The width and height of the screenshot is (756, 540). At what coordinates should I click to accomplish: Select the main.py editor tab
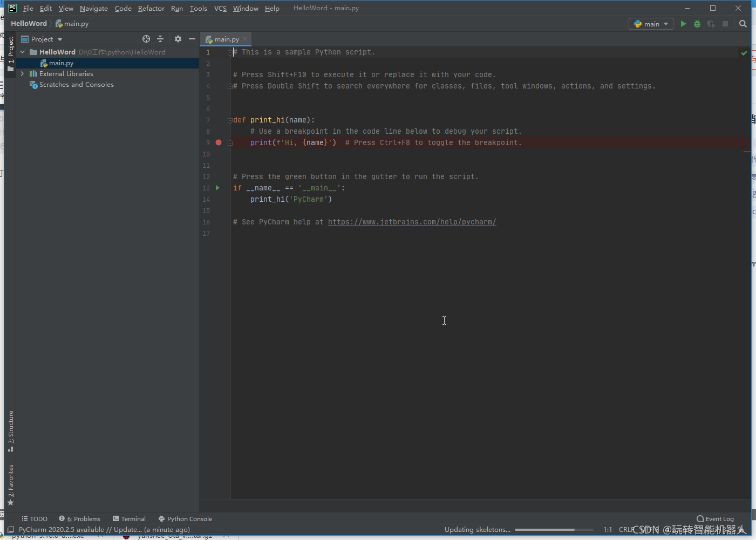tap(226, 39)
